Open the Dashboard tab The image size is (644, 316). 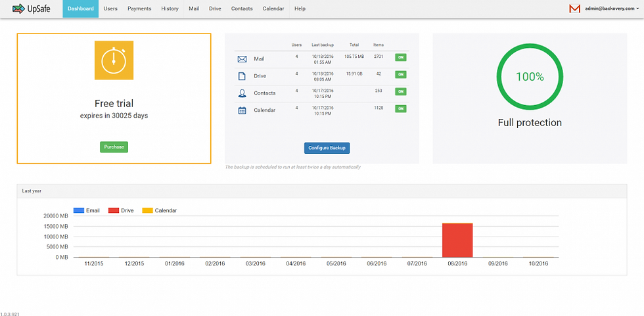pyautogui.click(x=80, y=9)
